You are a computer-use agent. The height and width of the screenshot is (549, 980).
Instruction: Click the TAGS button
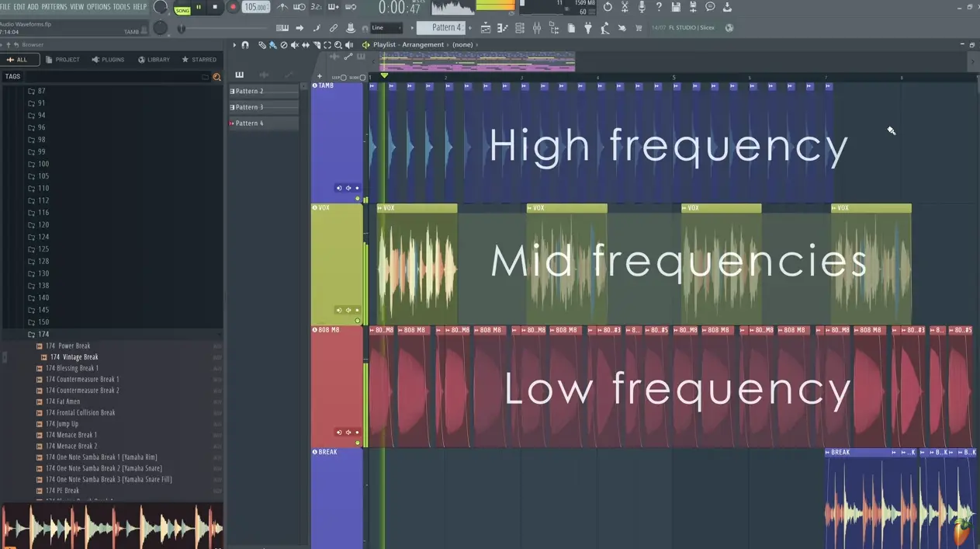click(x=12, y=77)
